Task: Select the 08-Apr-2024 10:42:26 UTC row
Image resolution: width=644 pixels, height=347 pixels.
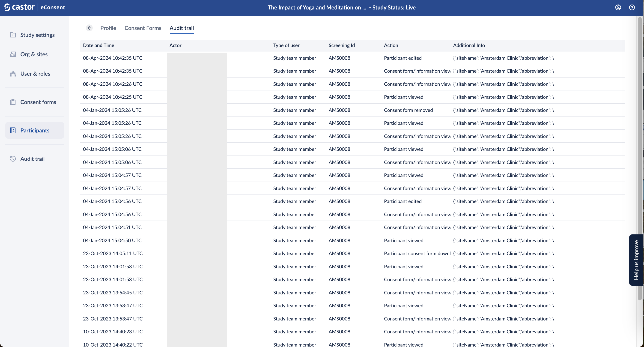Action: tap(352, 84)
